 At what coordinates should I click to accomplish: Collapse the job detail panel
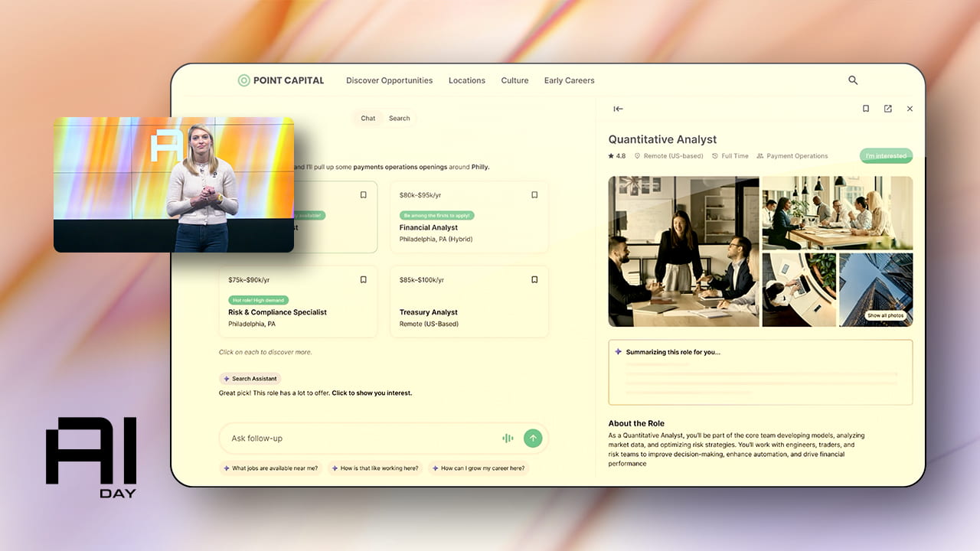[x=618, y=109]
